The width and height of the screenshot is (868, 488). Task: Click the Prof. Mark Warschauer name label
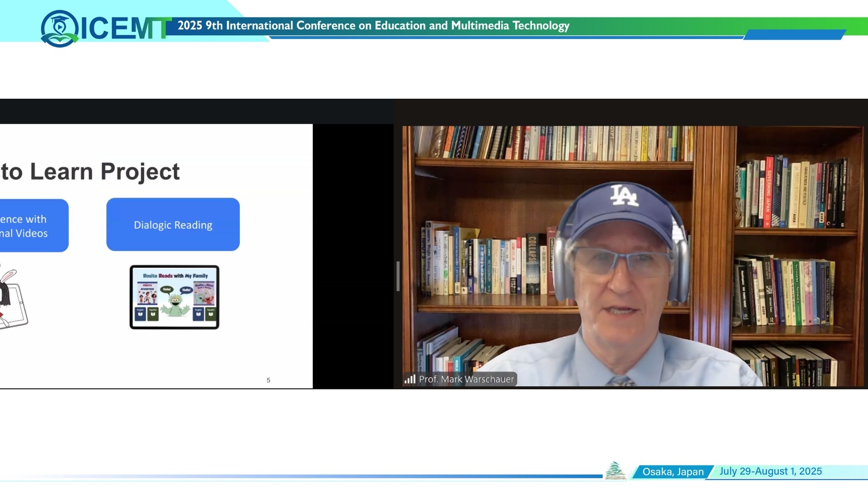pyautogui.click(x=466, y=379)
